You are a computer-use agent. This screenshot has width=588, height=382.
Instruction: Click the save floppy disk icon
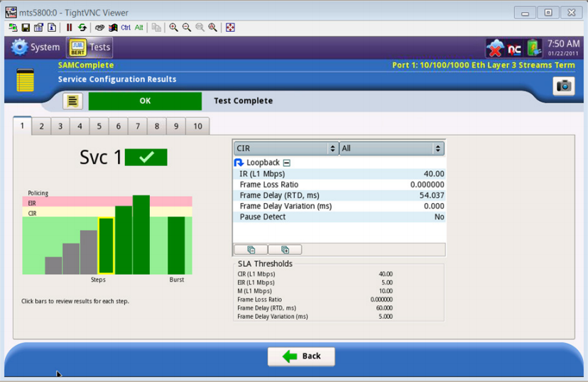coord(26,28)
